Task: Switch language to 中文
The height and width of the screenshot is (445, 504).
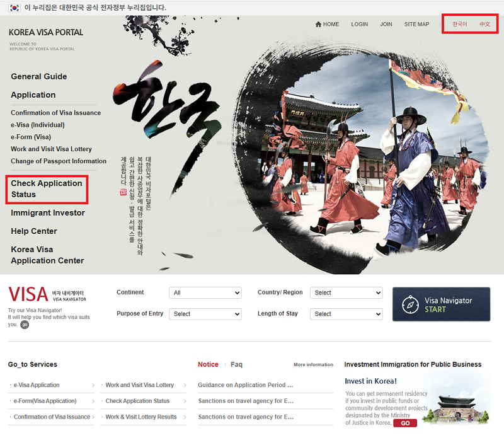Action: tap(484, 25)
